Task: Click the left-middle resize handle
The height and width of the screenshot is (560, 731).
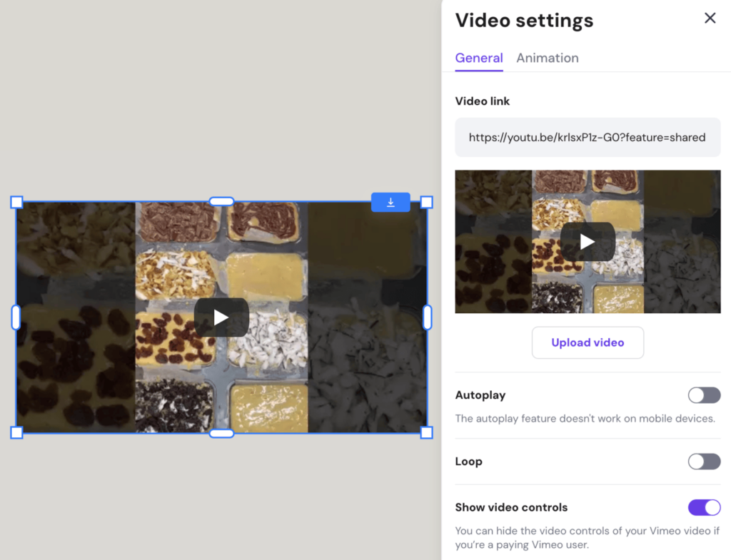Action: click(16, 317)
